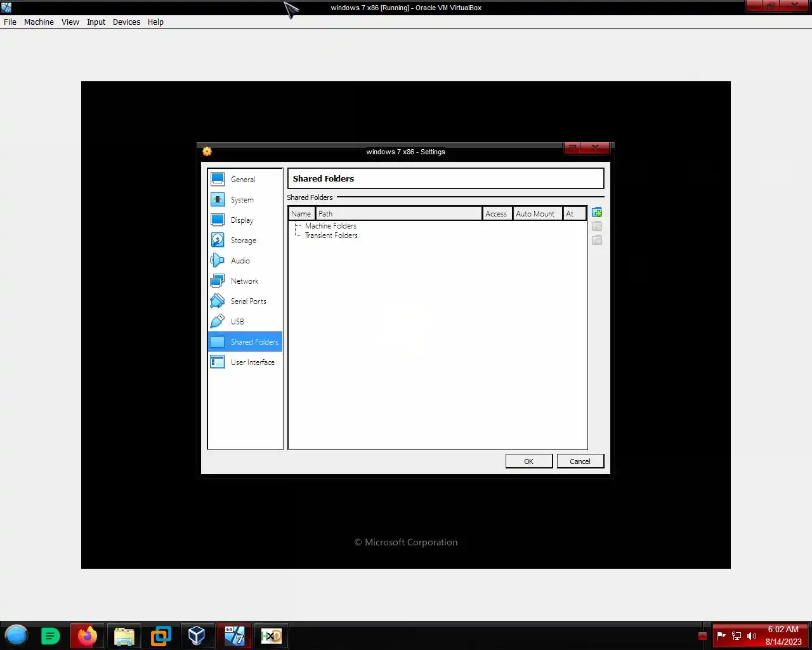Click the volume speaker tray icon

coord(752,635)
